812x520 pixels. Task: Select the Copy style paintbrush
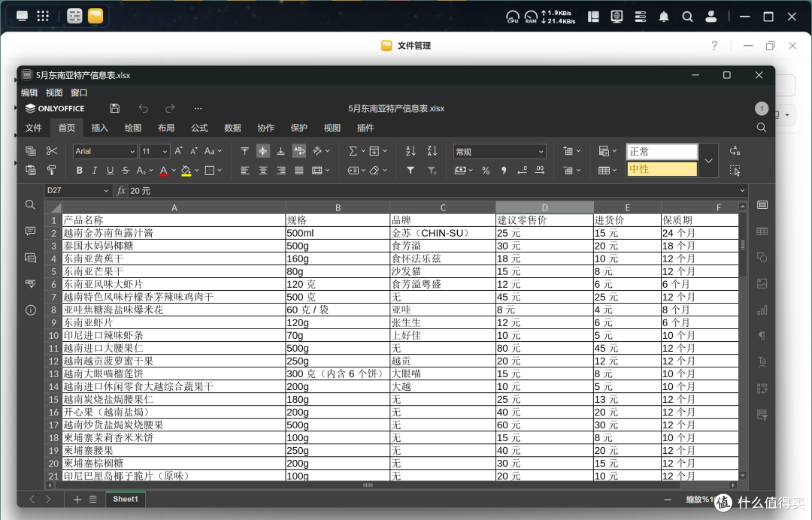[52, 171]
